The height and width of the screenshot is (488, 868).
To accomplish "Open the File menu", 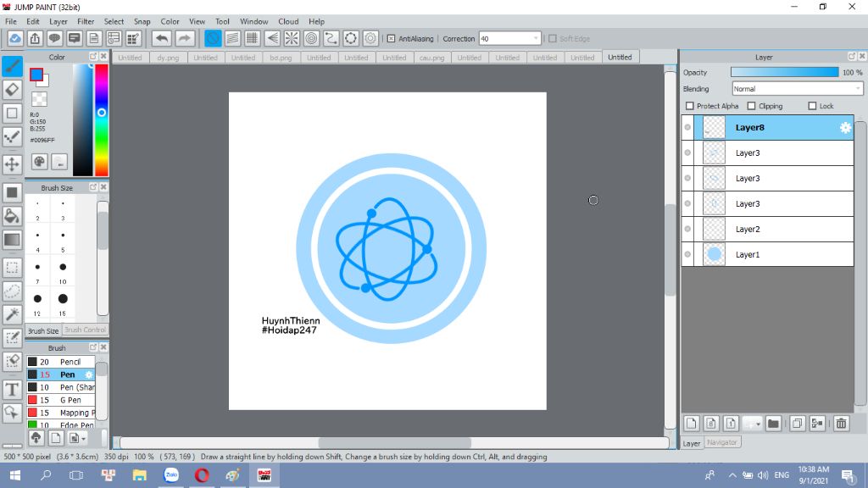I will (x=11, y=21).
